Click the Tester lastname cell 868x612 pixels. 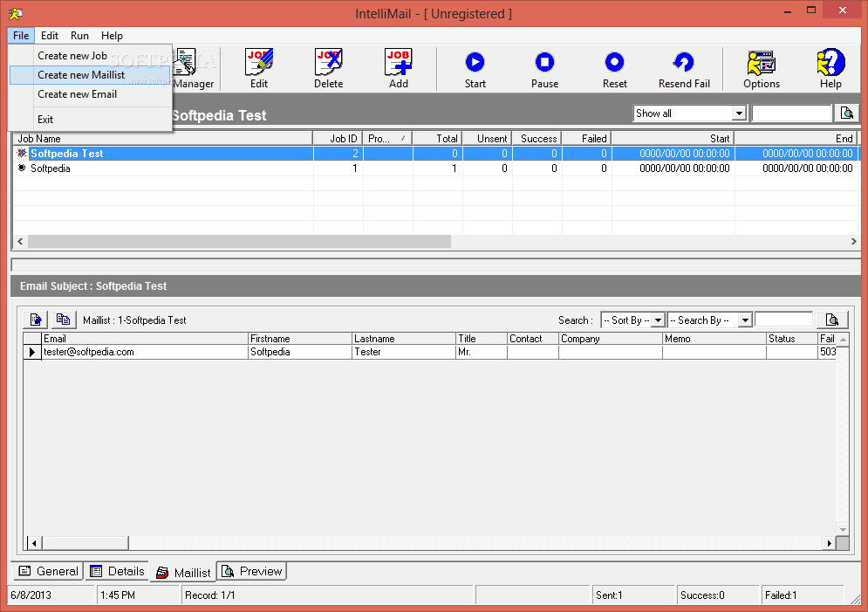pos(404,352)
